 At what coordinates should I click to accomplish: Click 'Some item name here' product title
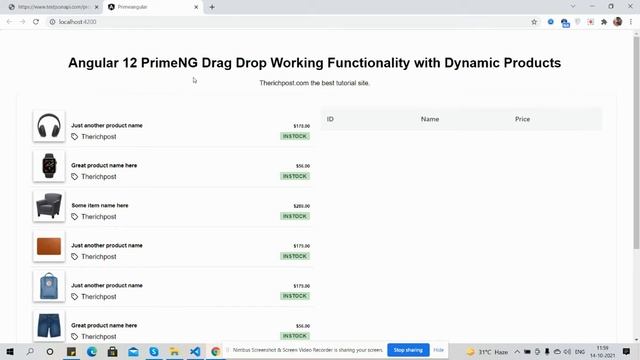[100, 205]
